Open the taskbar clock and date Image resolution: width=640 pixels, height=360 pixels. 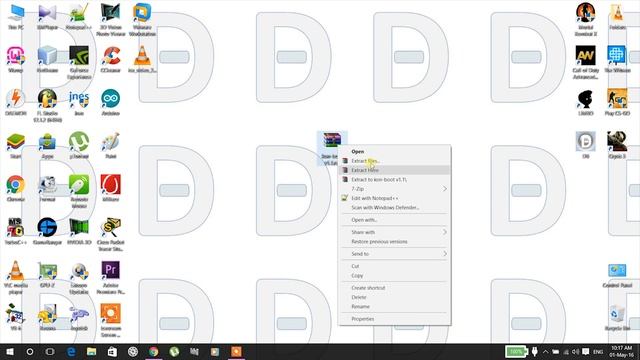[621, 351]
